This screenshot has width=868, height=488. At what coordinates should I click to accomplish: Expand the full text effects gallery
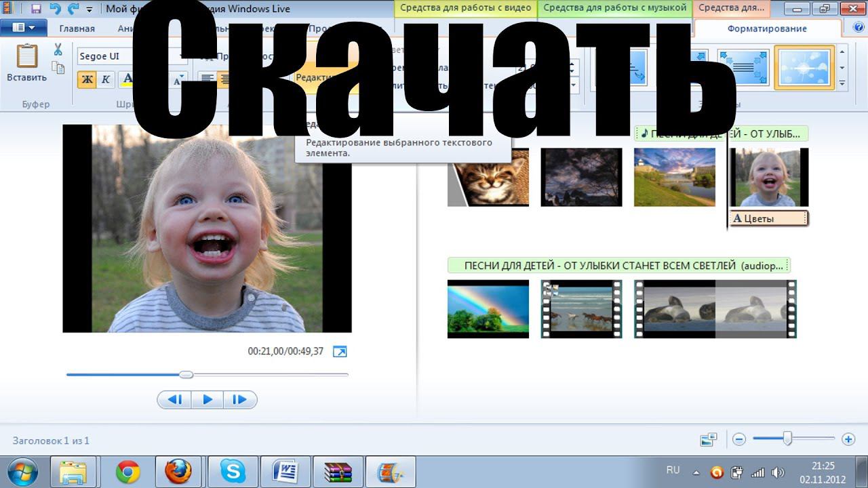tap(842, 83)
